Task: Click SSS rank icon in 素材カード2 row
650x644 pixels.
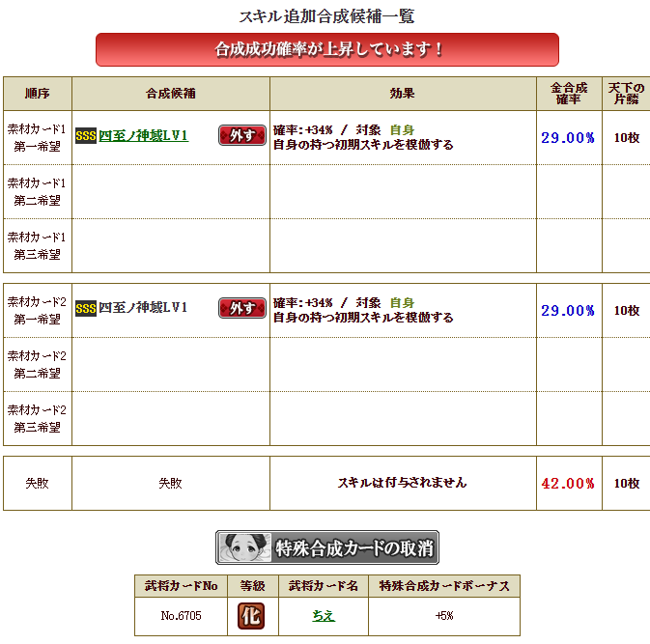Action: pyautogui.click(x=86, y=308)
